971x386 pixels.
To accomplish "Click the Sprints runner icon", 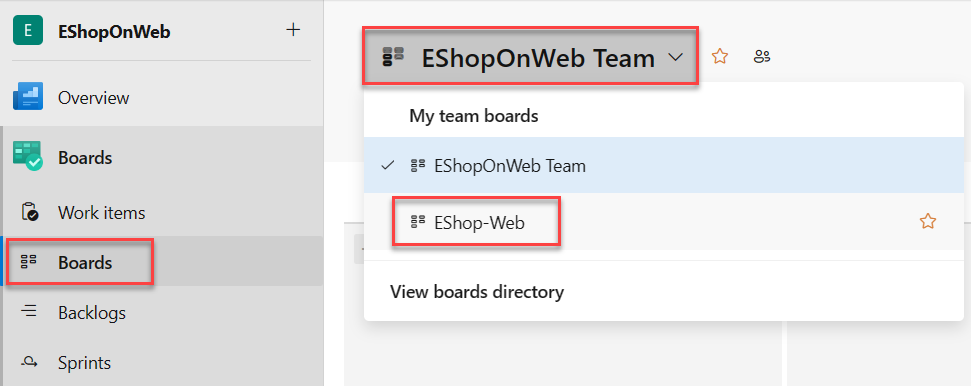I will click(x=29, y=361).
